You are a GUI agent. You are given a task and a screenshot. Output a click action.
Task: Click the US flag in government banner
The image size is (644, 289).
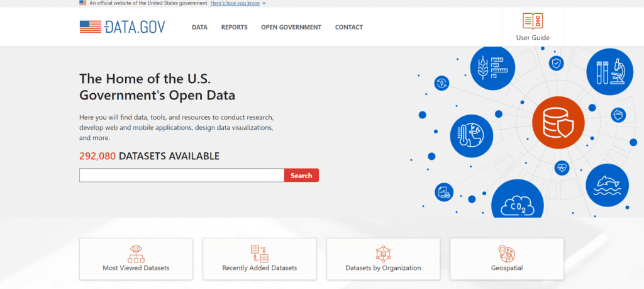(x=82, y=3)
